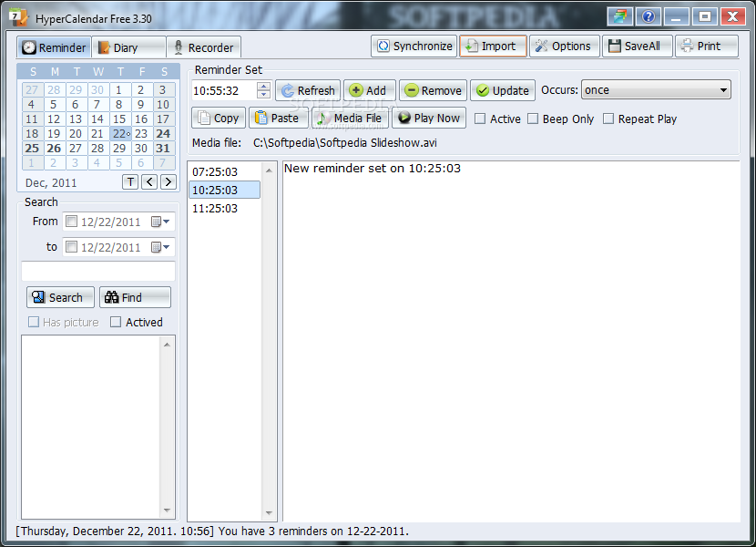Select December 25 on the calendar
The width and height of the screenshot is (756, 547).
click(x=32, y=149)
